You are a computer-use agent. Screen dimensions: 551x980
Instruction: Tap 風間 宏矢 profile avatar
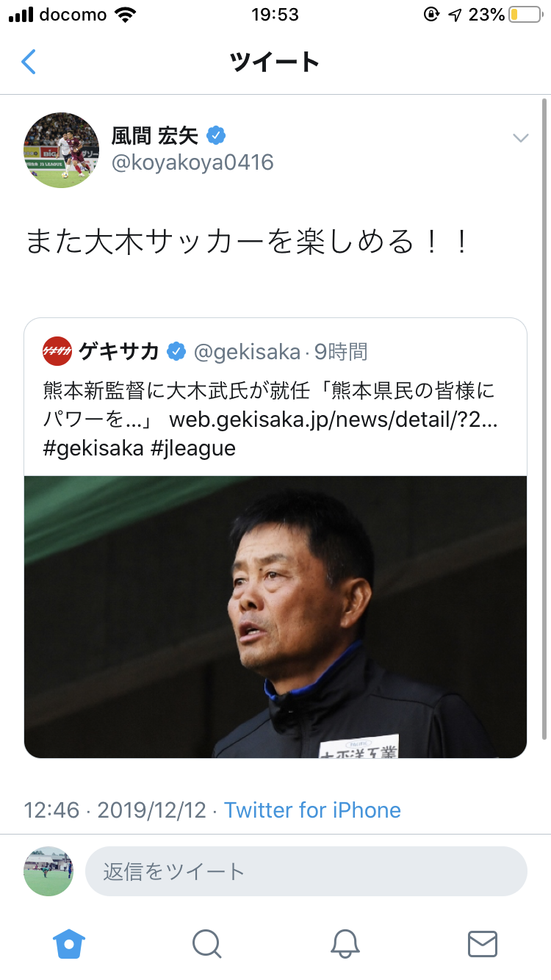click(x=61, y=150)
